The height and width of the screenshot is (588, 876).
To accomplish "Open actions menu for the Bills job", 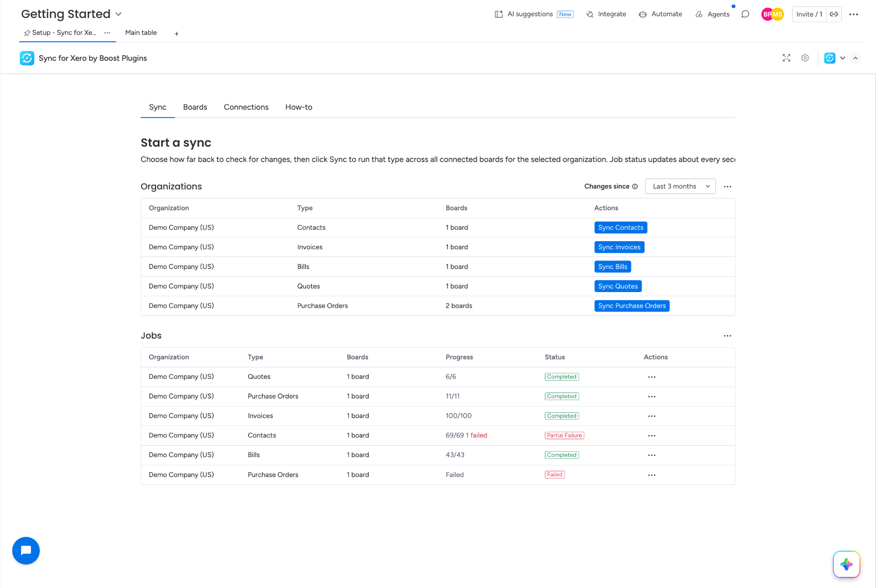I will [651, 455].
